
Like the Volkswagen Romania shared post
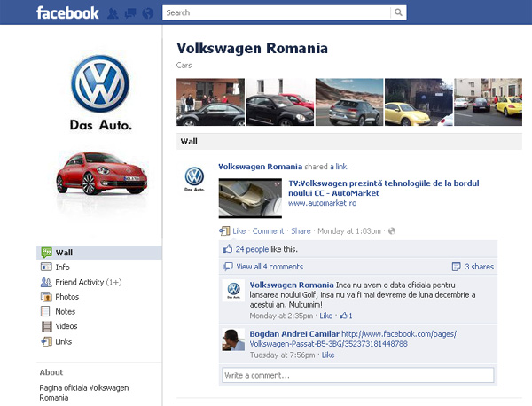coord(239,231)
